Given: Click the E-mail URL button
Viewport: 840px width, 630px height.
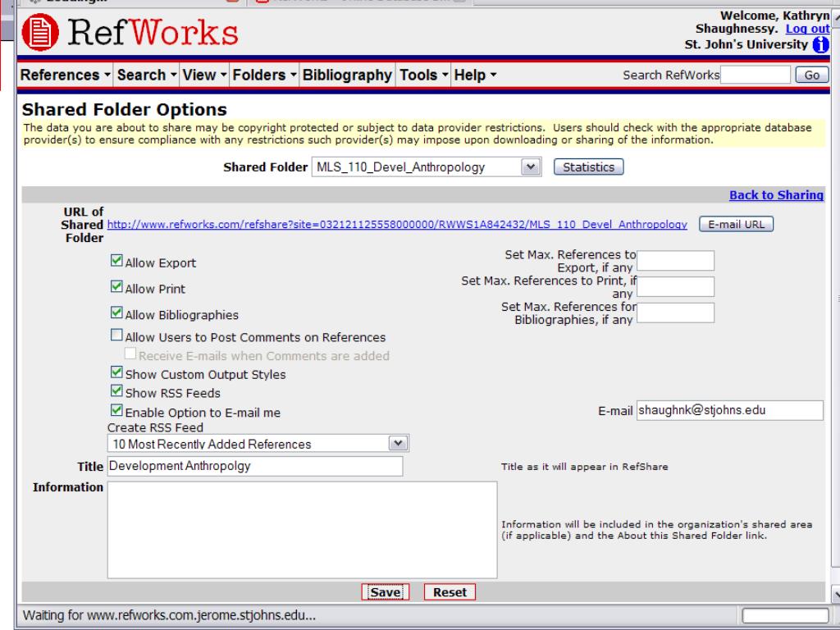Looking at the screenshot, I should (x=736, y=225).
